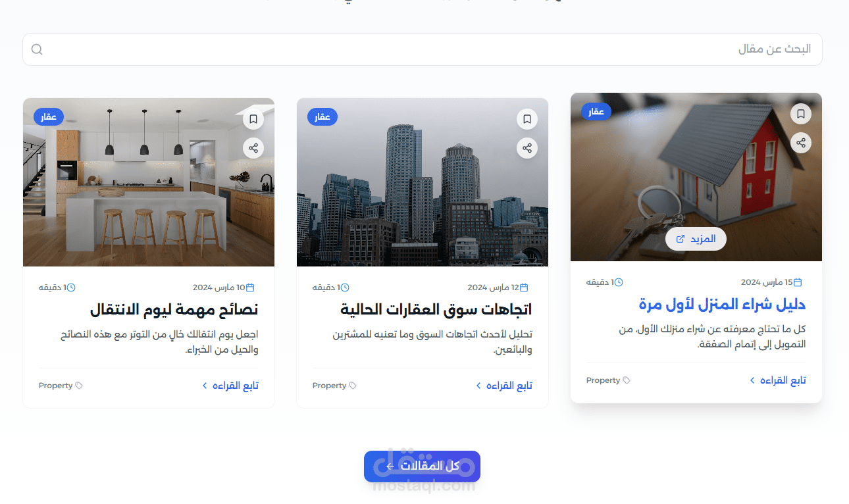Bookmark the first-home buying guide article
Screen dimensions: 849x504
click(801, 114)
